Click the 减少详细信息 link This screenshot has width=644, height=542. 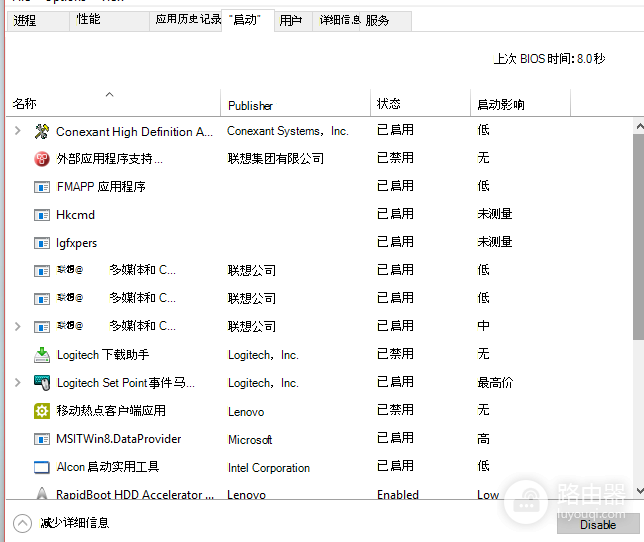pos(74,523)
